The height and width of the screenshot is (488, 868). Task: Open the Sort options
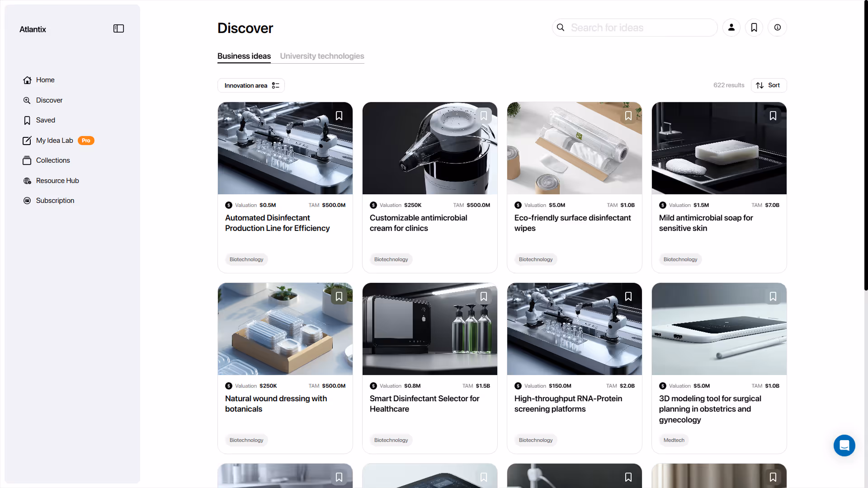[769, 85]
